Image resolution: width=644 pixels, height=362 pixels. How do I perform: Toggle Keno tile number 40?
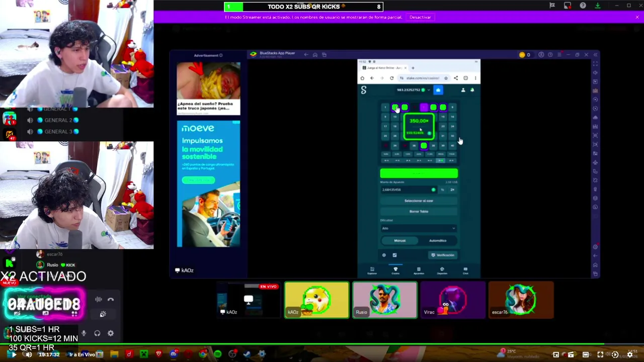[452, 145]
